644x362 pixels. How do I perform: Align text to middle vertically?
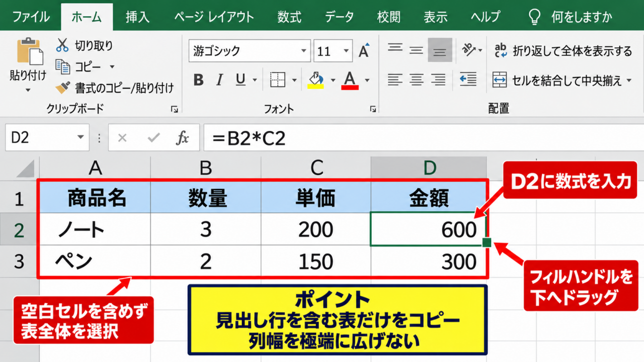(x=416, y=49)
